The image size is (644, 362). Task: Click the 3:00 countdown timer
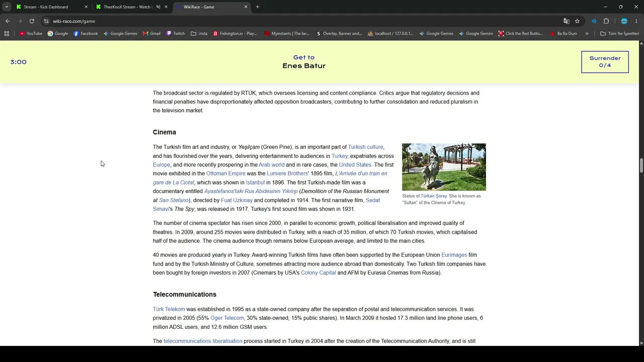point(18,62)
